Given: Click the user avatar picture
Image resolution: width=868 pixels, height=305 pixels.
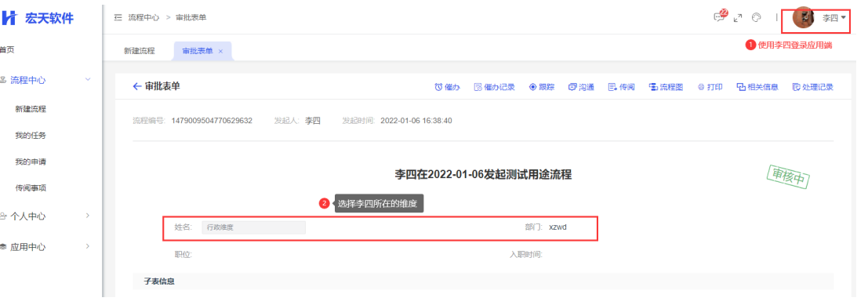Looking at the screenshot, I should (803, 18).
